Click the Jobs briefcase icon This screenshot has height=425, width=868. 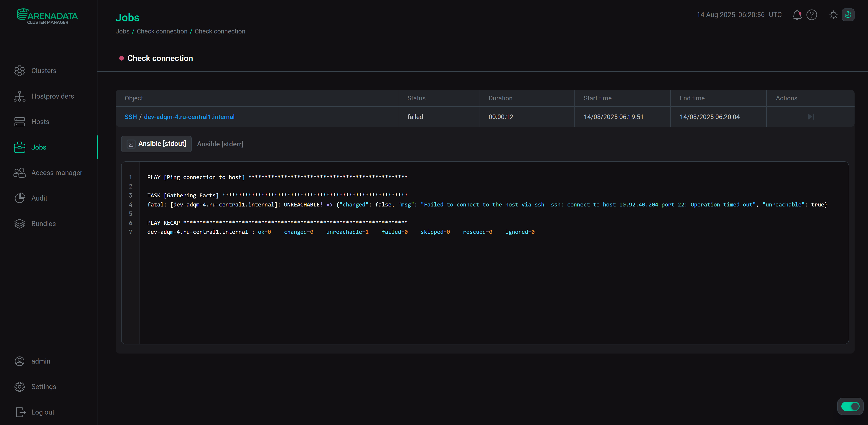point(20,147)
